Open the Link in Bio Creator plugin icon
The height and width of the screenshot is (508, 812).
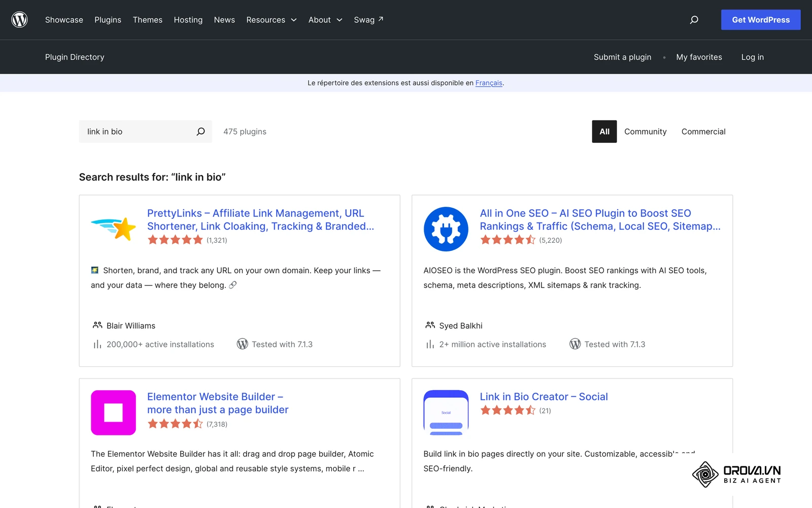[446, 412]
